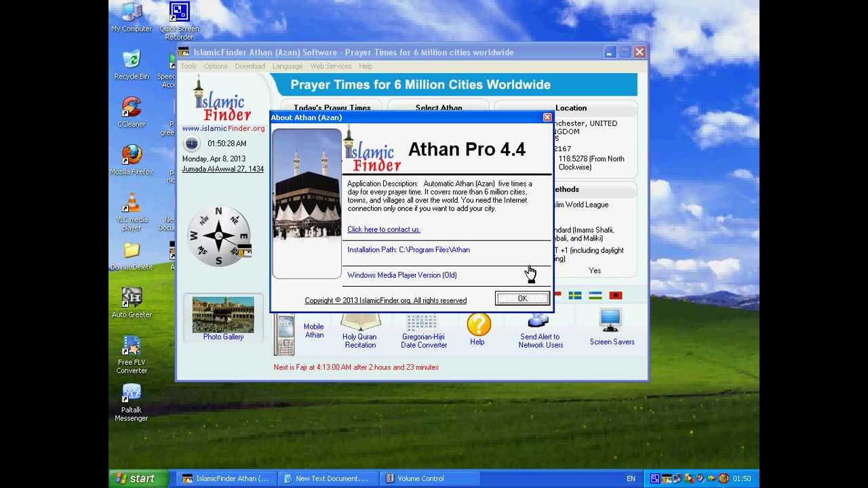The width and height of the screenshot is (868, 488).
Task: Click 'Next is Fajr at 4:13:00 AM' status text
Action: (356, 367)
